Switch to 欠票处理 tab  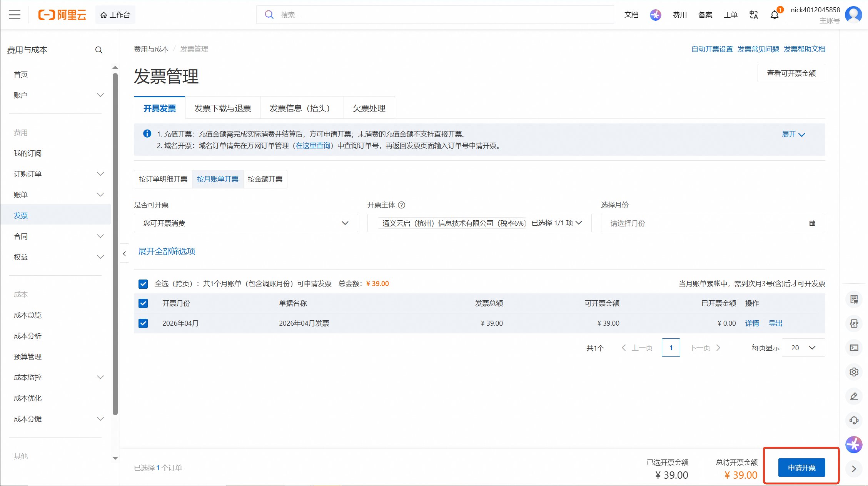[x=369, y=108]
